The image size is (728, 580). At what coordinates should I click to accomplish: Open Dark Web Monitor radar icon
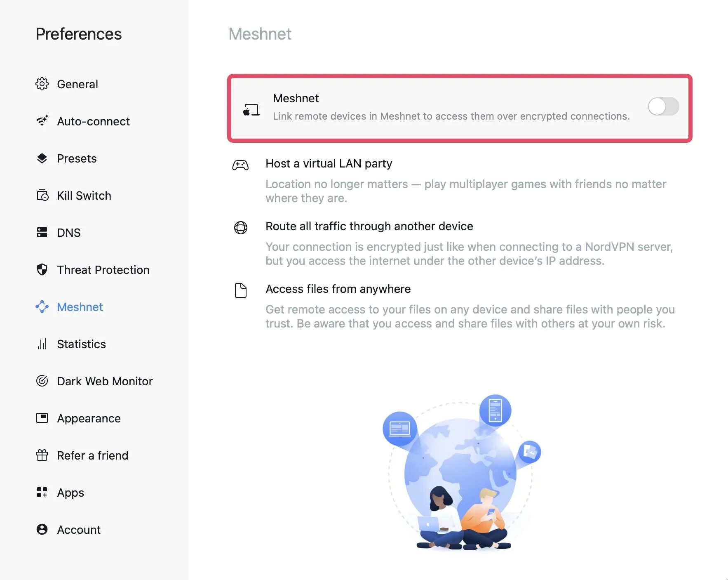tap(42, 381)
